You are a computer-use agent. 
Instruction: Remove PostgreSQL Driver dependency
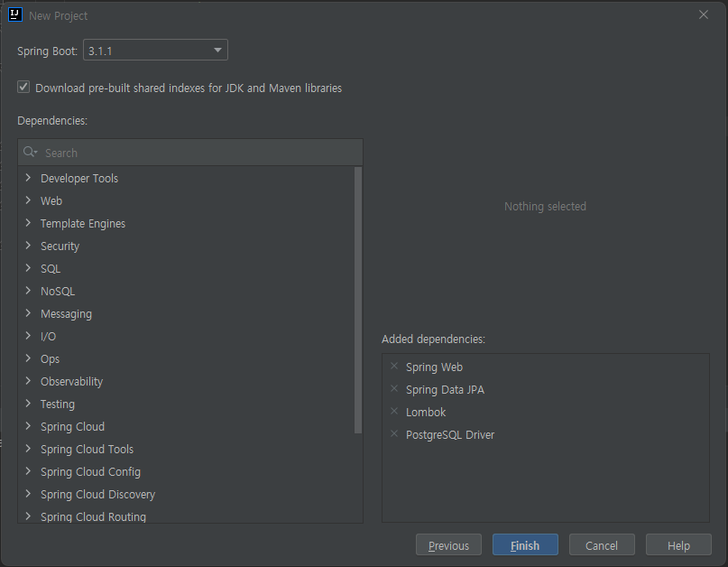point(394,433)
